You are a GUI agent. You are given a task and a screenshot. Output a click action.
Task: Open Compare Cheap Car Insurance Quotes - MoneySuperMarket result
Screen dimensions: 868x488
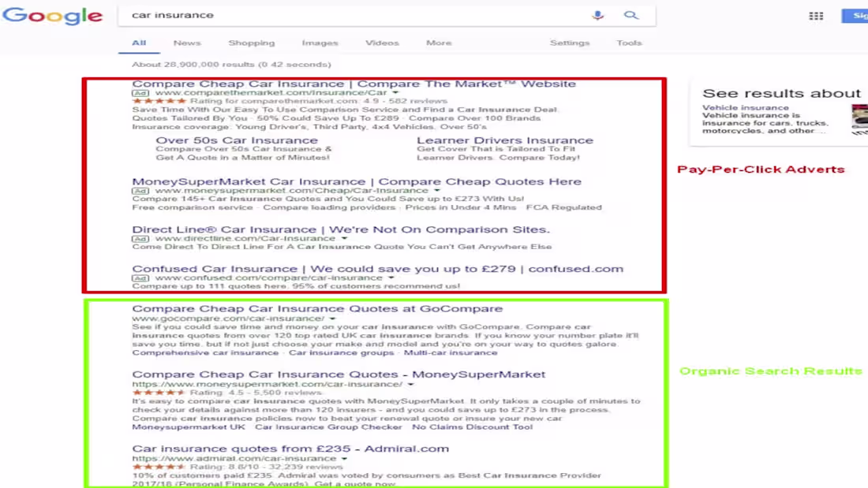click(339, 374)
